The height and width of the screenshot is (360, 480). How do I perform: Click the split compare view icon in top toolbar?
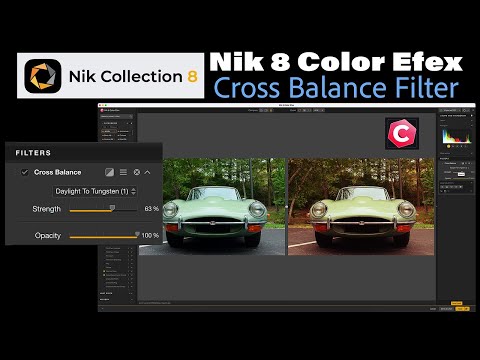point(266,110)
